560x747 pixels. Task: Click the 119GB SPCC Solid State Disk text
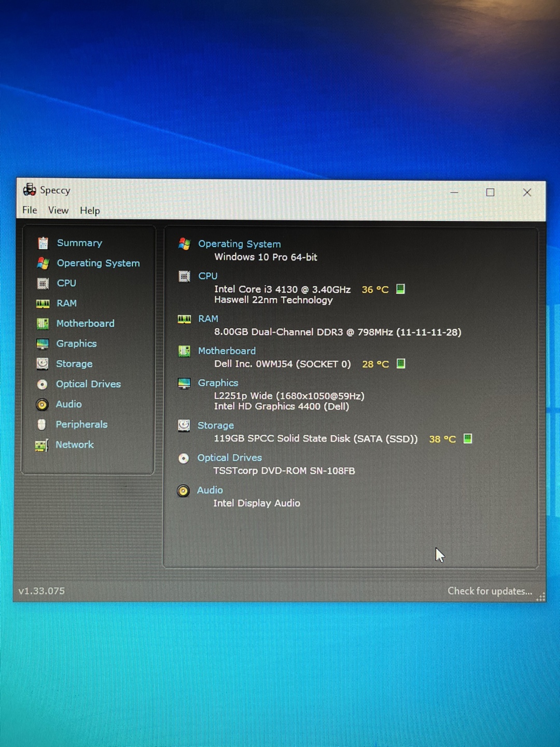coord(315,438)
